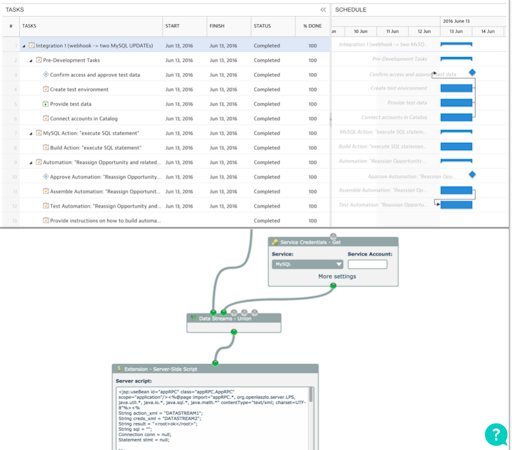Screen dimensions: 512x450
Task: Click the teal help question mark bubble
Action: click(x=496, y=434)
